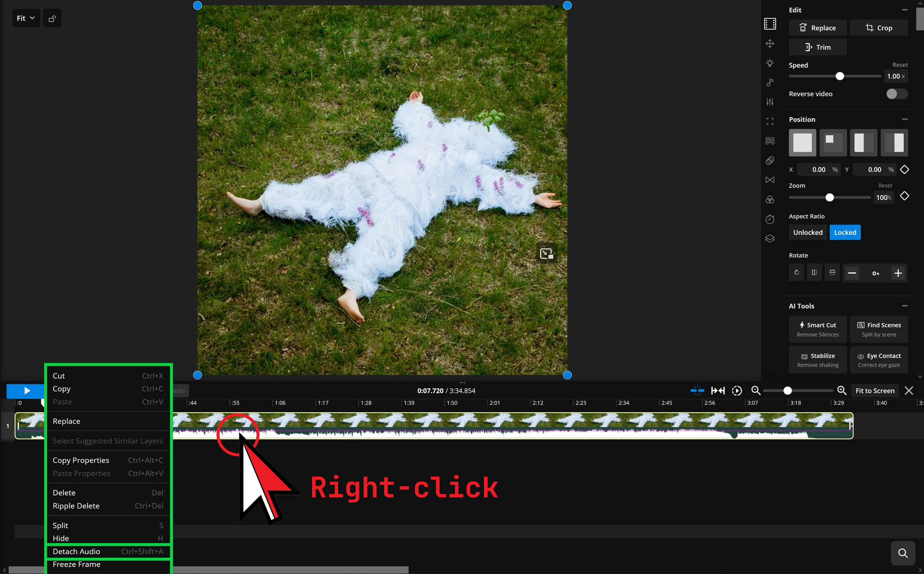
Task: Toggle the Reverse video switch
Action: (896, 94)
